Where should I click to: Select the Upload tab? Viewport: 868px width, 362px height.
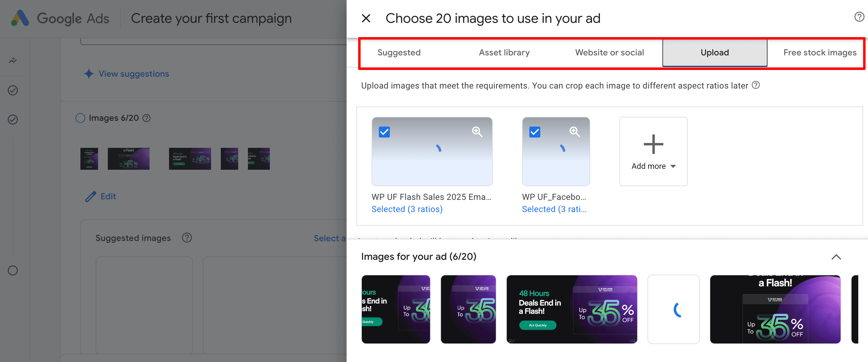pyautogui.click(x=715, y=53)
